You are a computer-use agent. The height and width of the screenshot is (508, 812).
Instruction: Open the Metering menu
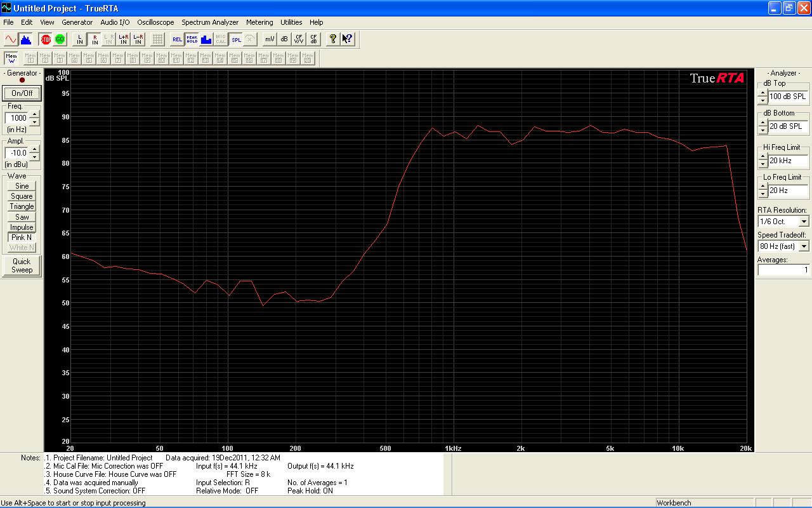(259, 22)
